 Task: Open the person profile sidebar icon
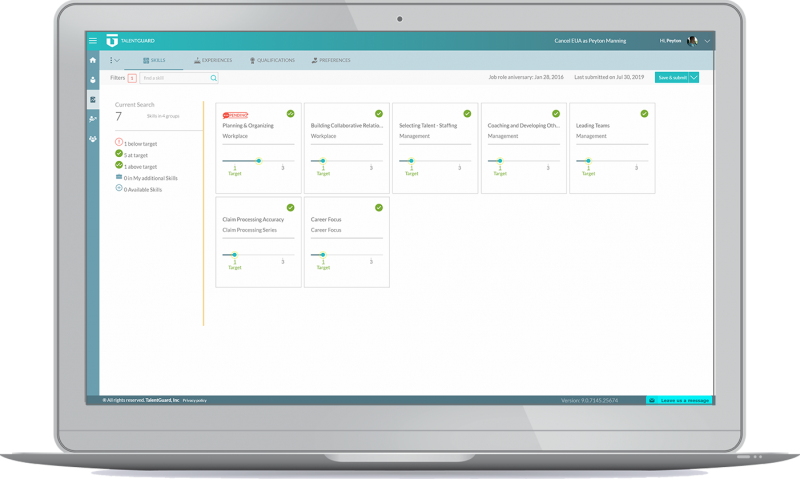tap(93, 80)
